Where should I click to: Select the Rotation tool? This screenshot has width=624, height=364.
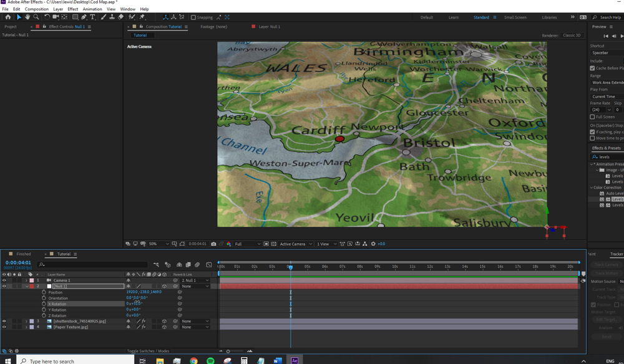tap(47, 17)
